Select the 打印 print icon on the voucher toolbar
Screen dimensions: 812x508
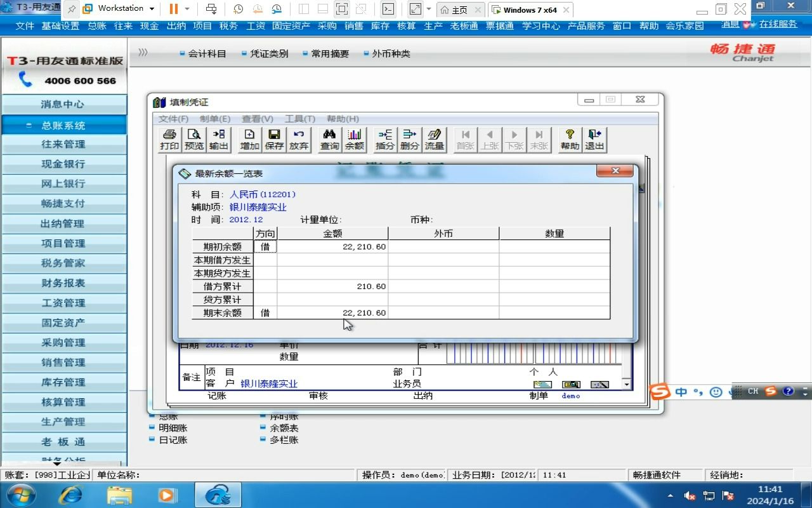(168, 139)
